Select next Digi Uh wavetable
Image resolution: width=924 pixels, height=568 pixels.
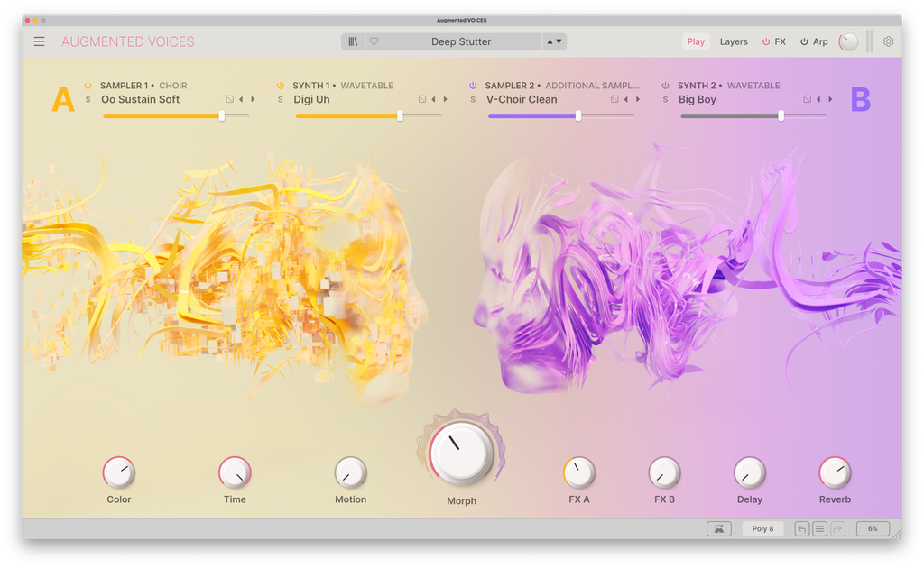pyautogui.click(x=446, y=99)
